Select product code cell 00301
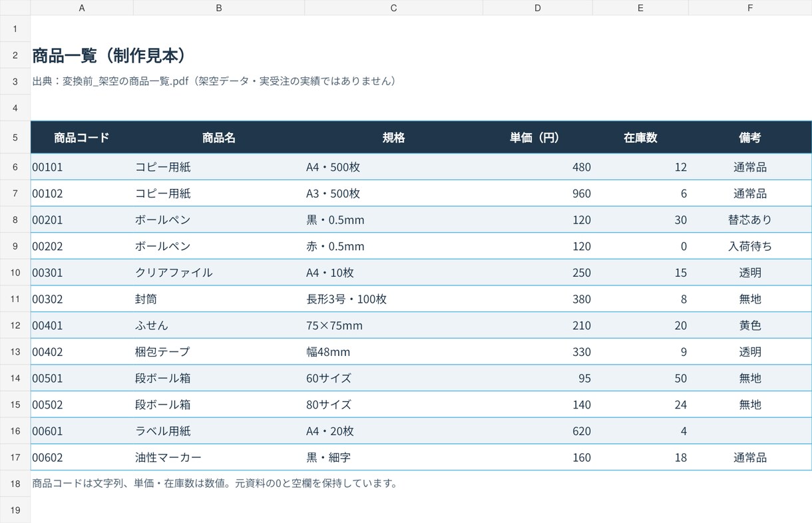The width and height of the screenshot is (812, 523). [82, 273]
